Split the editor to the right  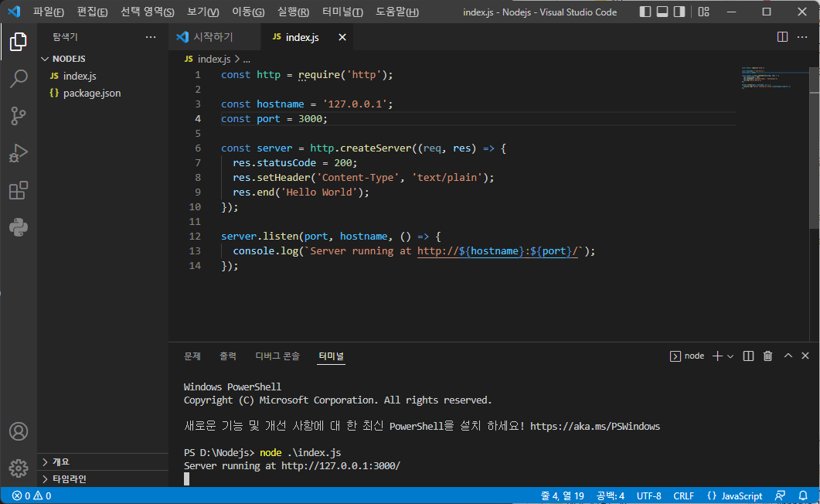782,36
